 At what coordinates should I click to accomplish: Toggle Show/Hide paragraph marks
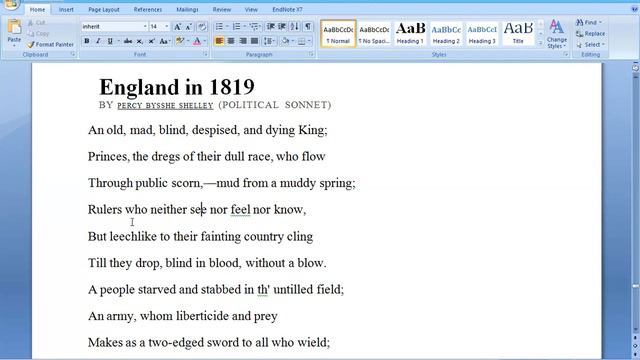tap(308, 27)
